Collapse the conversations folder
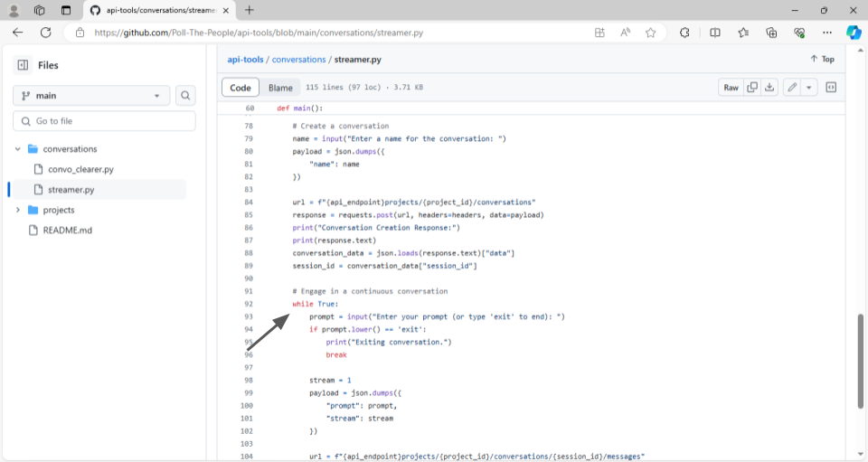This screenshot has width=868, height=462. (x=18, y=149)
